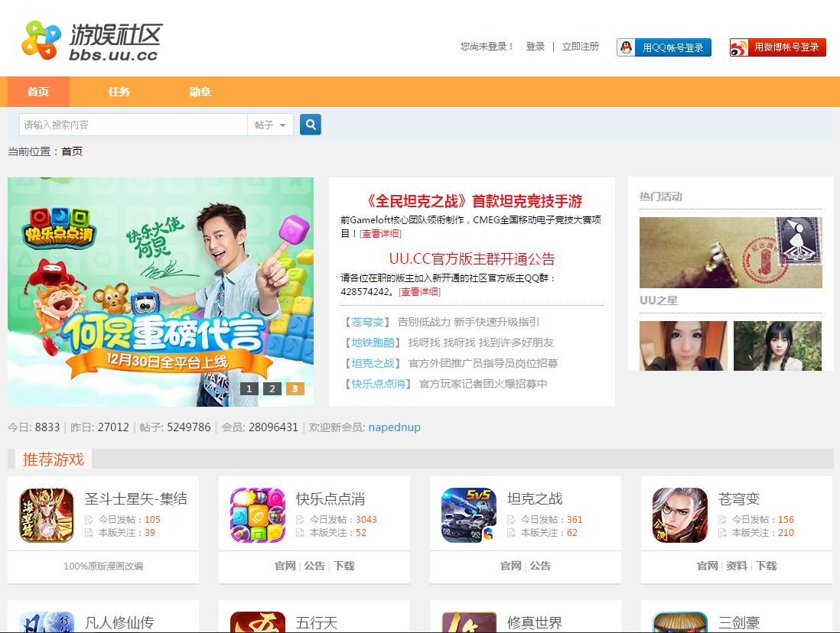
Task: Click 官网 under 苍穹变
Action: point(707,566)
